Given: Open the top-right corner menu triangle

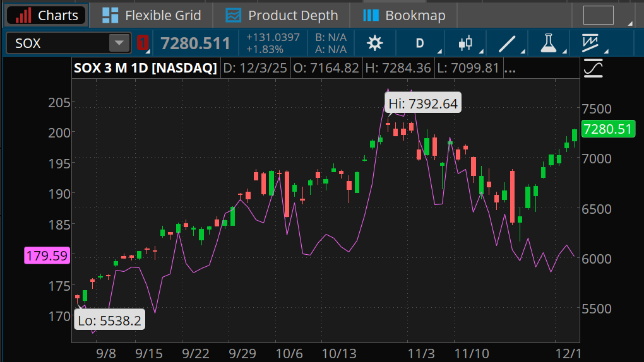Looking at the screenshot, I should point(630,23).
